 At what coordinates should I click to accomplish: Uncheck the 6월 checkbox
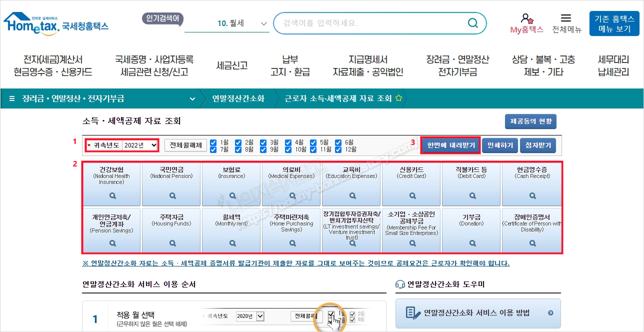coord(338,142)
